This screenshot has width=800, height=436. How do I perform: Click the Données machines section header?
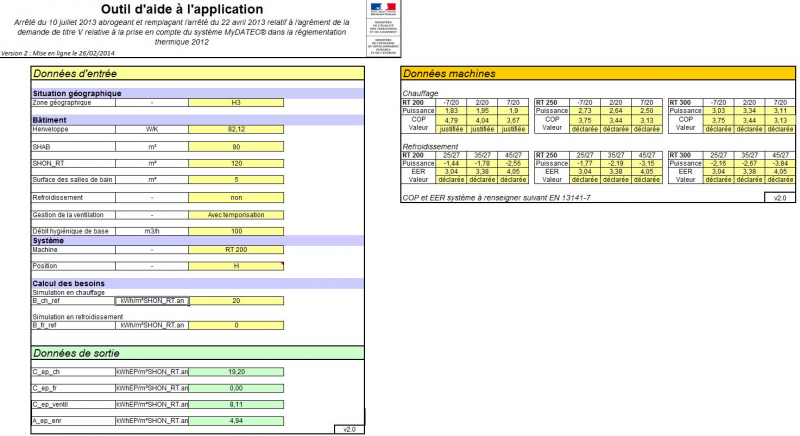click(x=598, y=73)
